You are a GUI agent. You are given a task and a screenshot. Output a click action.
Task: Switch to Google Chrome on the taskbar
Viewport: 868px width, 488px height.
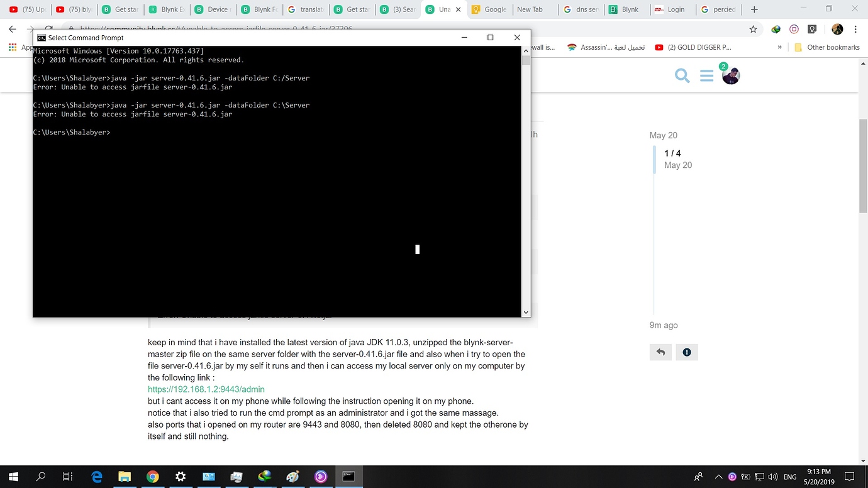pyautogui.click(x=153, y=477)
